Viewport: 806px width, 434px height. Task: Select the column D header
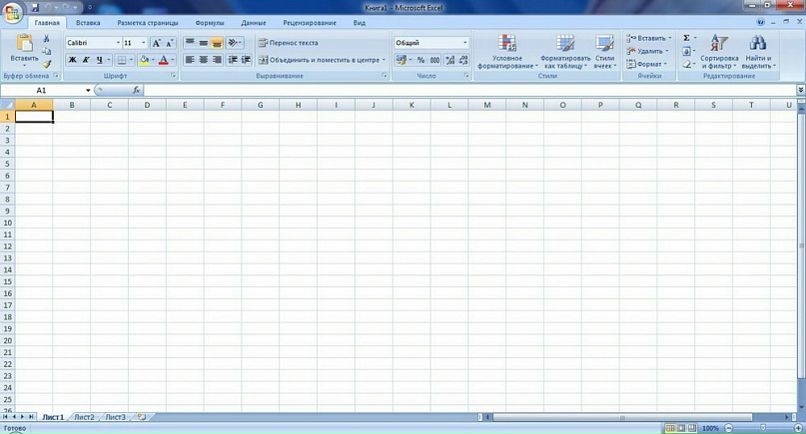147,105
